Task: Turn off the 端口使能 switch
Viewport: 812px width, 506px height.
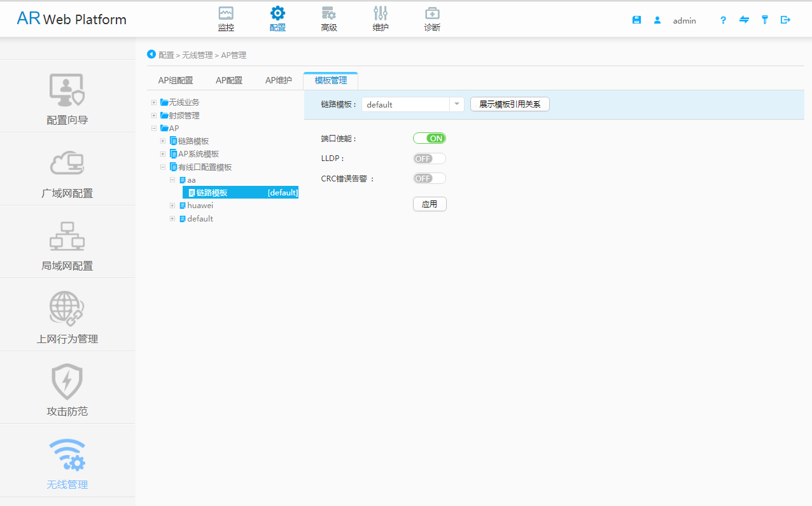Action: point(430,138)
